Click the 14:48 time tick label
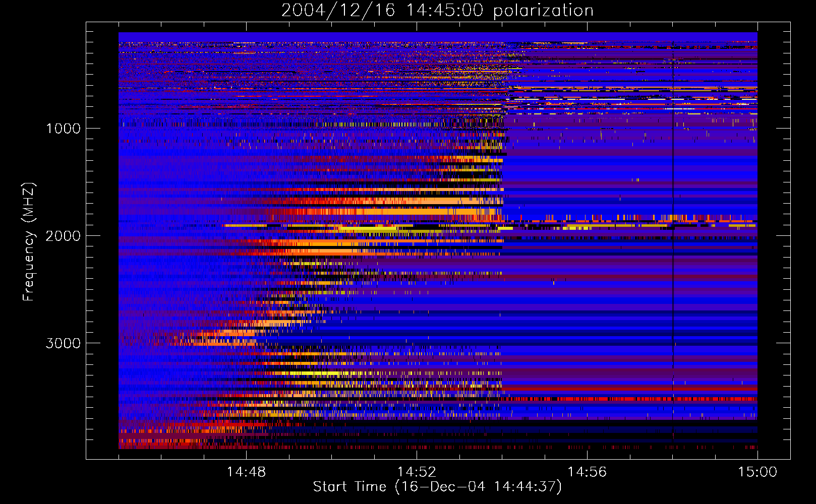This screenshot has height=504, width=816. 246,472
